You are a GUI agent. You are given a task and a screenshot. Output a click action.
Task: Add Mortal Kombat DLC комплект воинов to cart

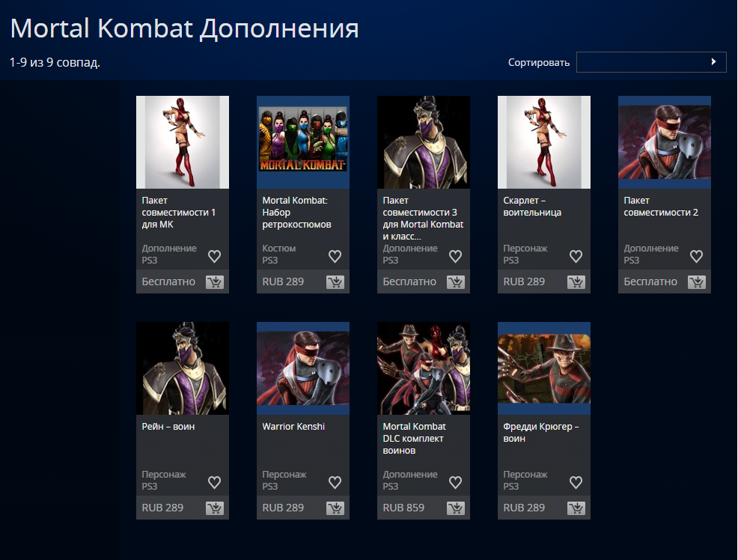(x=456, y=508)
